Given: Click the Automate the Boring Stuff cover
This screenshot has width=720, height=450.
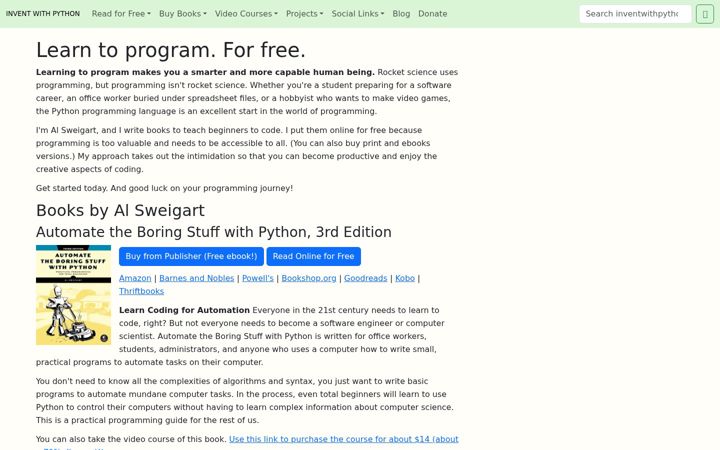Looking at the screenshot, I should tap(73, 295).
